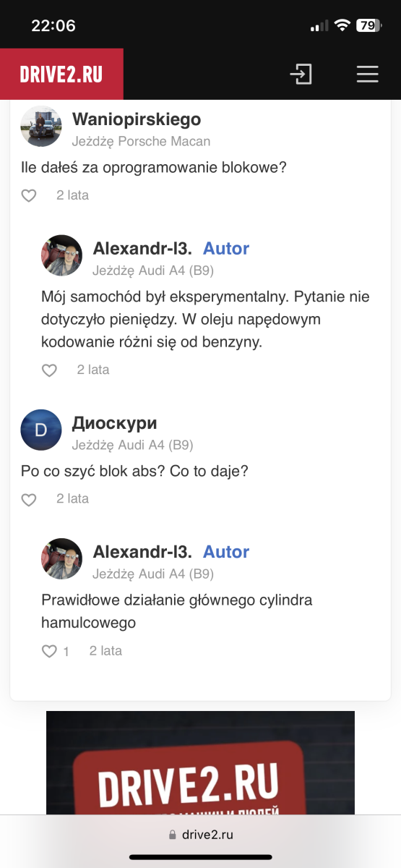Open Waniopirskiego's profile avatar

(41, 127)
